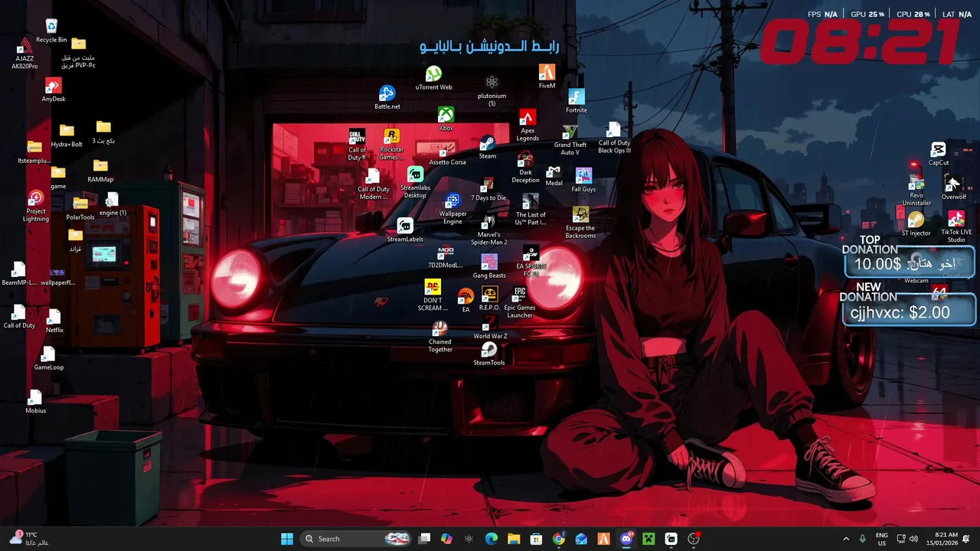Launch Fall Guys from desktop

point(583,181)
